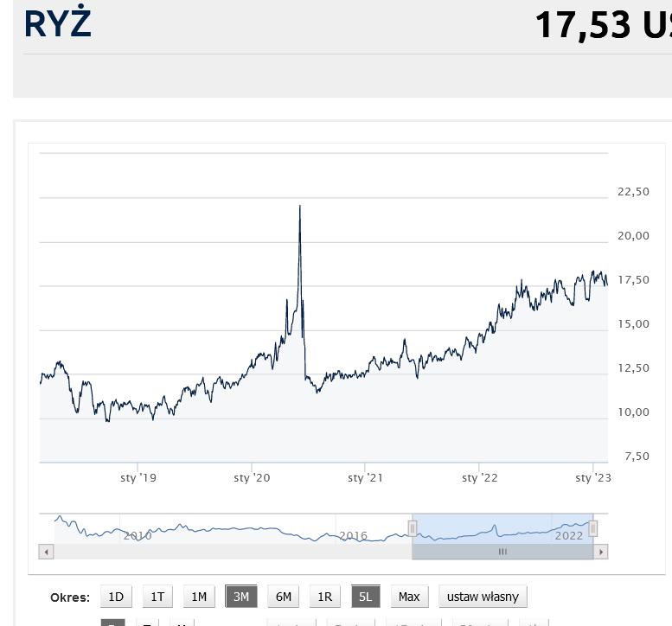Click the price spike peak in 2020

(x=299, y=207)
